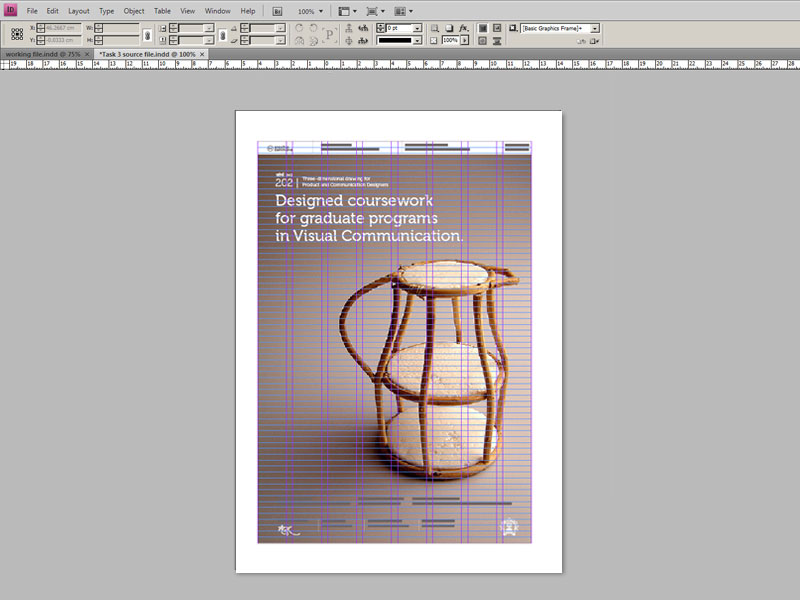Click the effects target icon left of drop shadow
This screenshot has height=600, width=800.
[435, 28]
